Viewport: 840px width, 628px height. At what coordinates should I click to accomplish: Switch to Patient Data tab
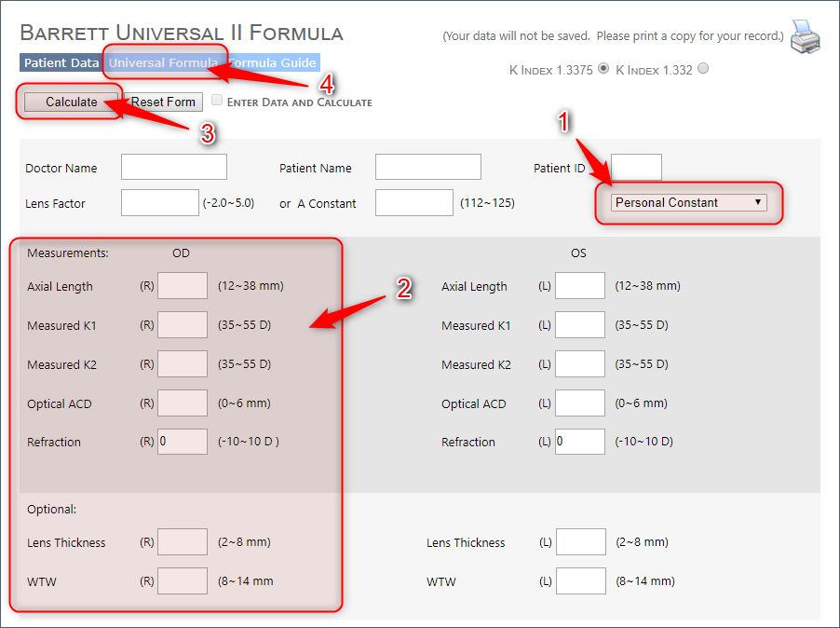tap(61, 62)
